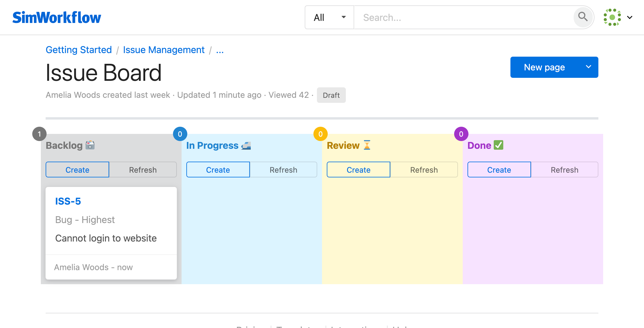The image size is (644, 328).
Task: Click the 'Viewed 42' text
Action: (x=289, y=95)
